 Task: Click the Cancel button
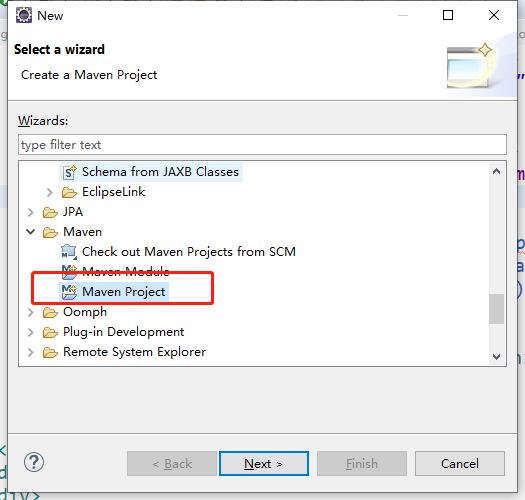click(x=460, y=463)
